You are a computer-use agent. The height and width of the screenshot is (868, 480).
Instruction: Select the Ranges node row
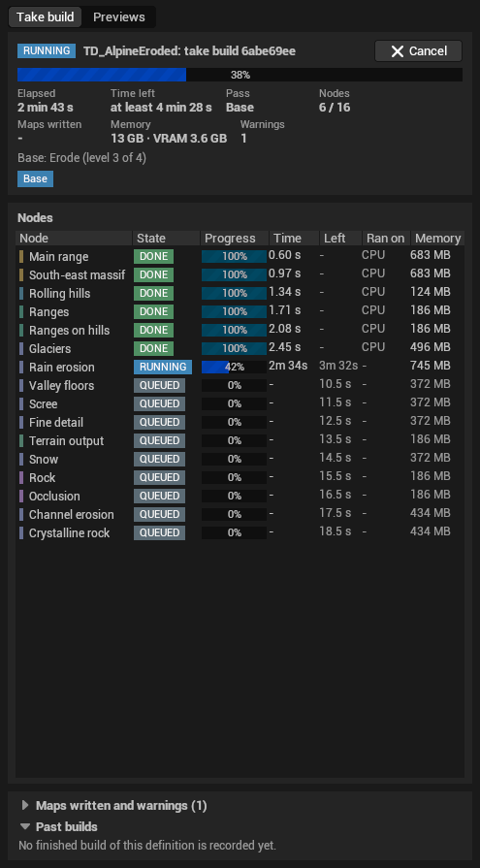point(240,311)
